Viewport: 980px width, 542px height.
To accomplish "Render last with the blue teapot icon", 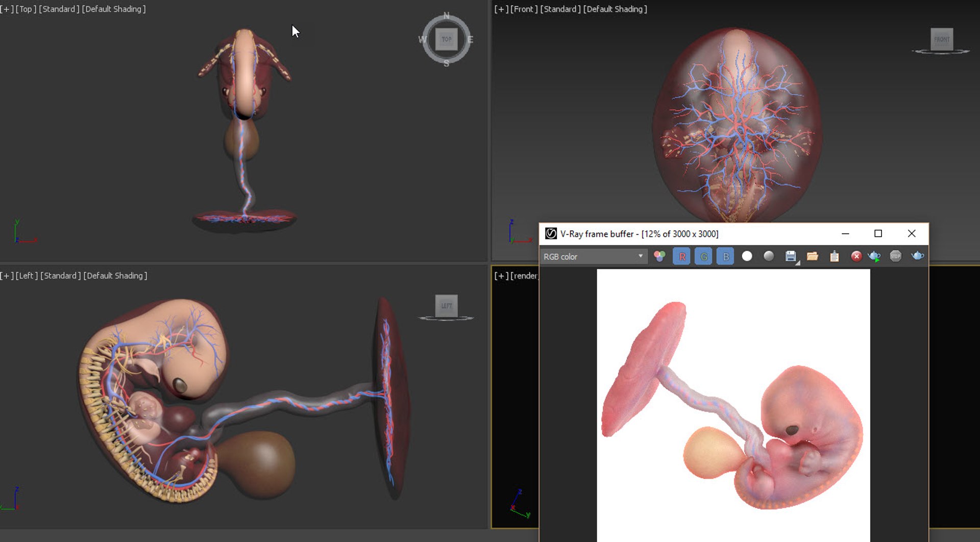I will point(918,256).
